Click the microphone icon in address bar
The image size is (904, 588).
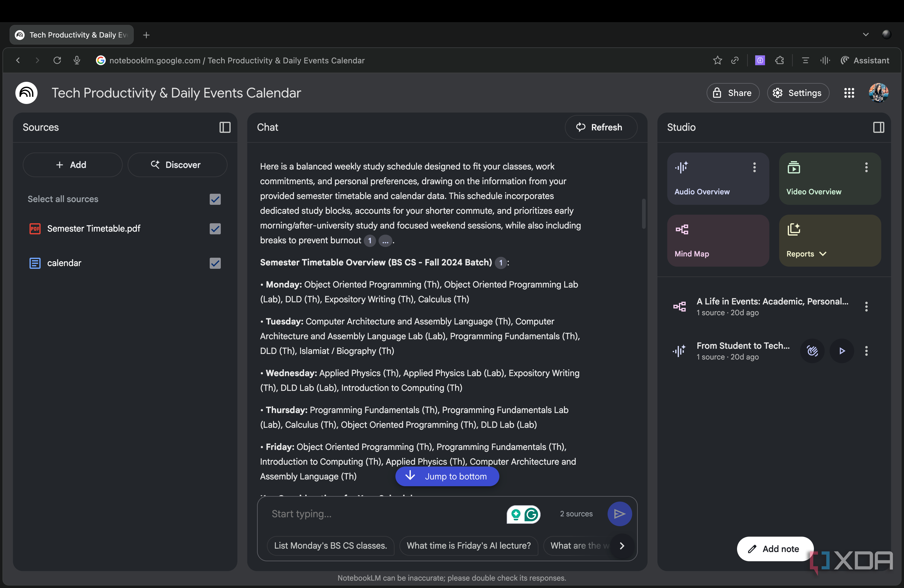77,60
